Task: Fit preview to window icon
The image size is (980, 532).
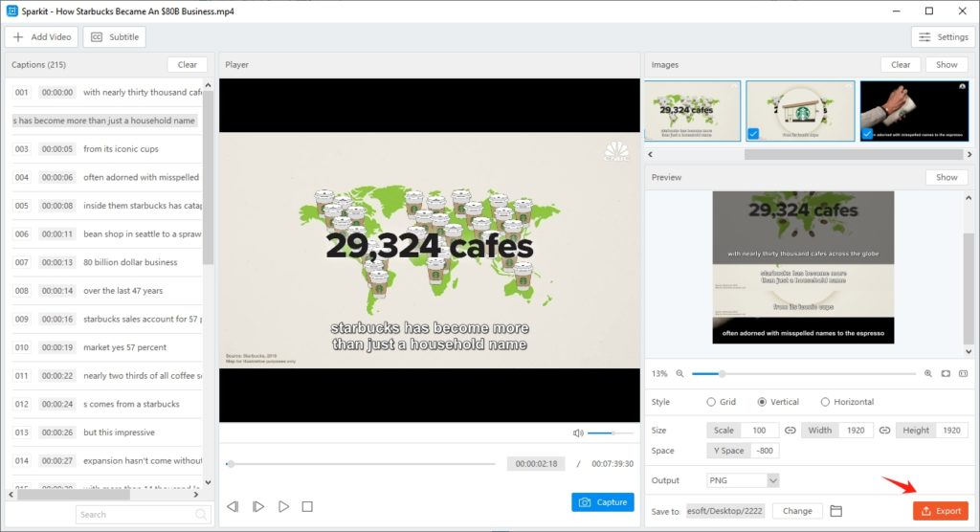Action: tap(946, 373)
